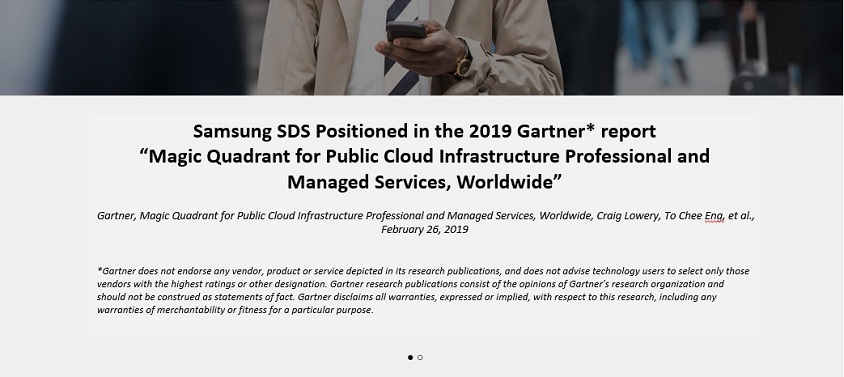Select the first carousel slide dot
This screenshot has height=377, width=844.
[x=410, y=357]
